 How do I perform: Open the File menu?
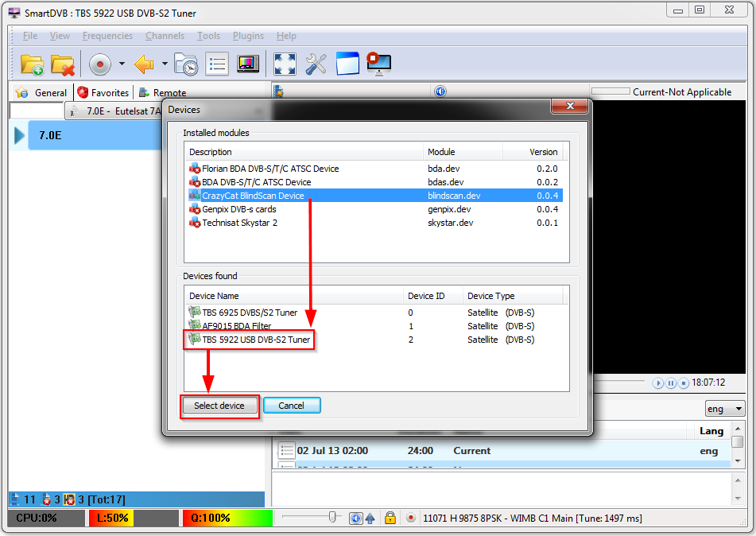pos(30,36)
